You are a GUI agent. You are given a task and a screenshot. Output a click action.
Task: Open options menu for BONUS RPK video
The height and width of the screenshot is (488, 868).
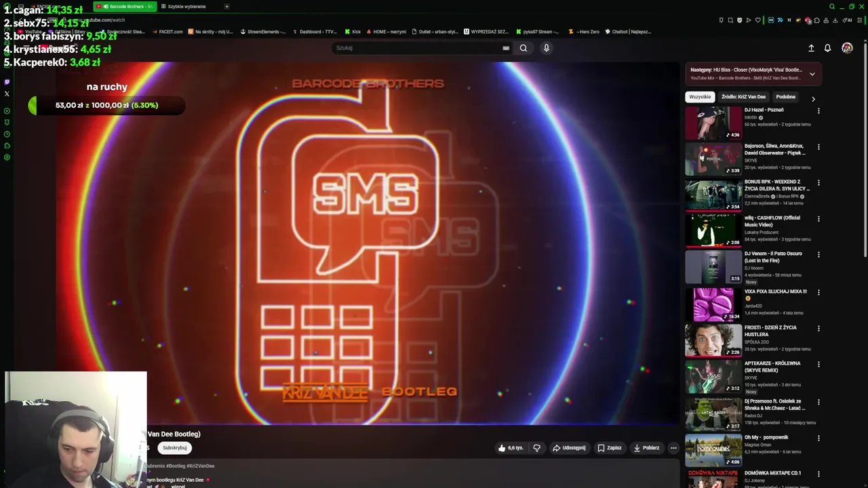(818, 183)
